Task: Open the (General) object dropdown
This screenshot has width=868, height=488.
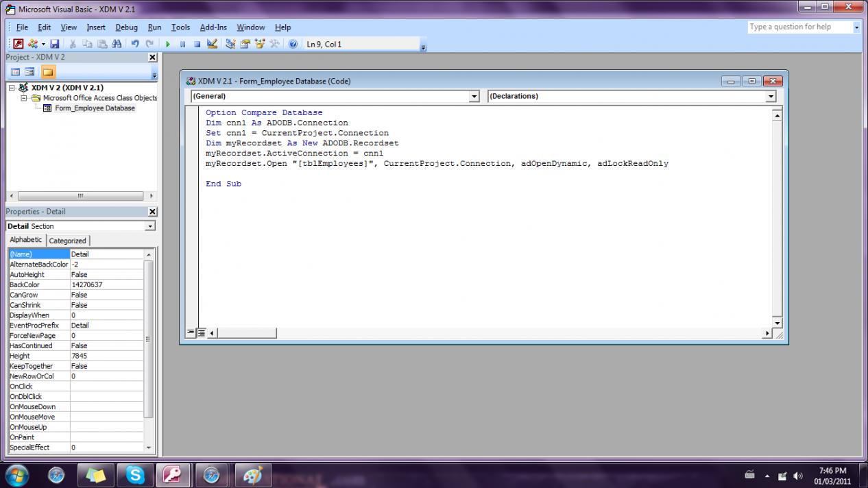Action: point(474,97)
